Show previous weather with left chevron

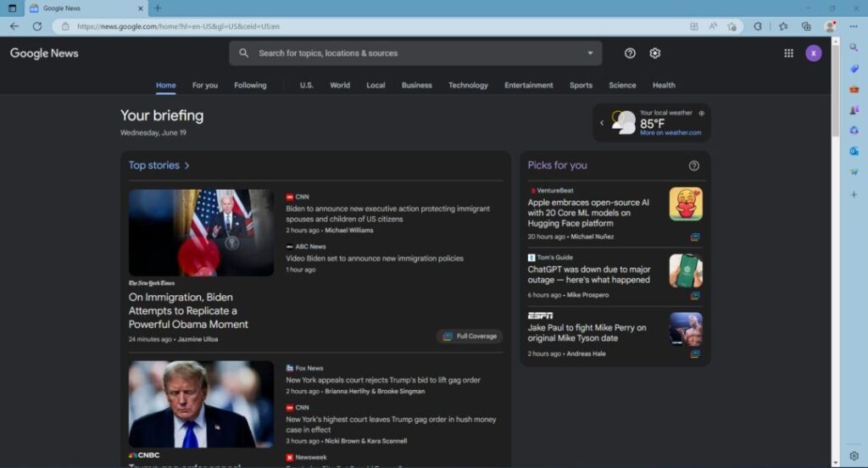pyautogui.click(x=602, y=123)
